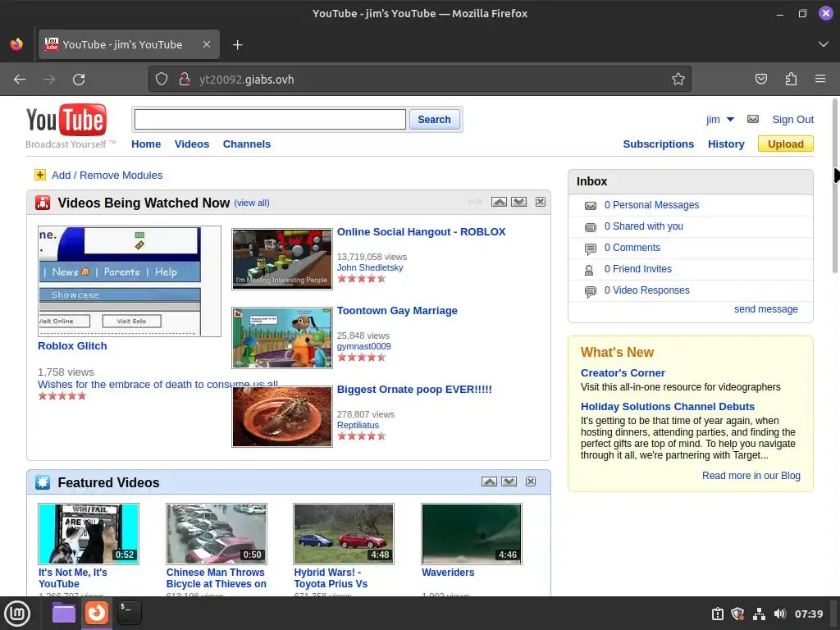Open a new browser tab
The height and width of the screenshot is (630, 840).
point(238,45)
